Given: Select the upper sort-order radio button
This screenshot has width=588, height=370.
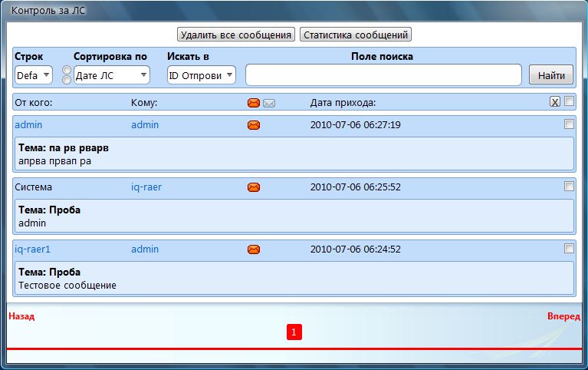Looking at the screenshot, I should click(x=67, y=71).
